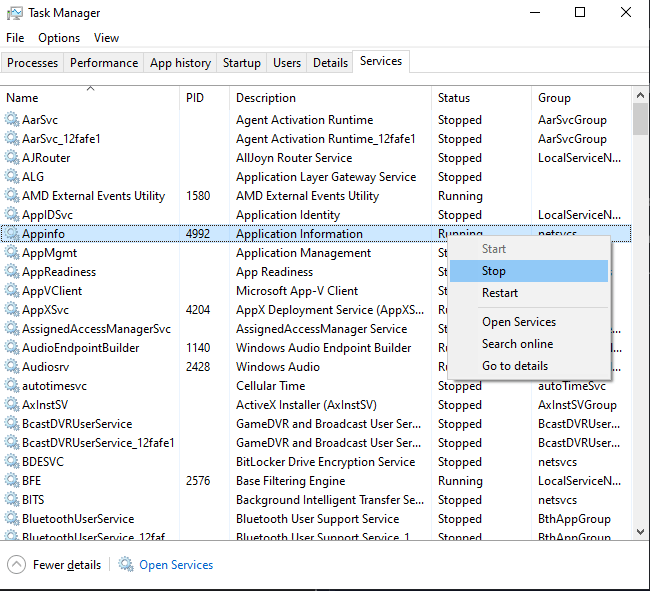Click the gear icon beside ALG
Screen dimensions: 650x591
[12, 177]
